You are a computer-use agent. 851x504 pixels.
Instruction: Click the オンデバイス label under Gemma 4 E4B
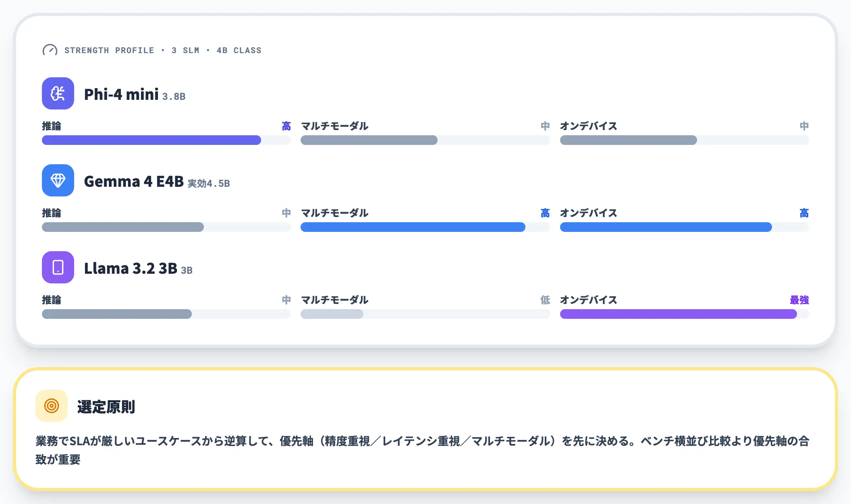click(x=588, y=213)
